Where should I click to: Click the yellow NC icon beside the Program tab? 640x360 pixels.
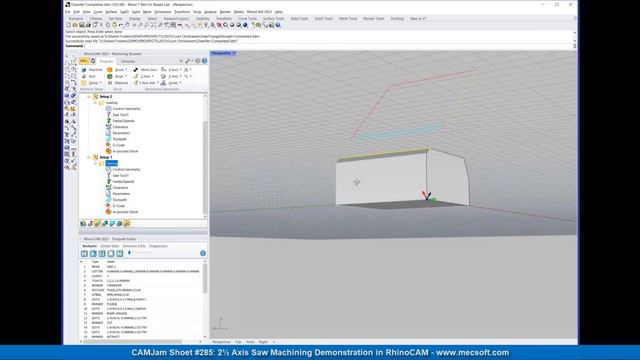(84, 61)
